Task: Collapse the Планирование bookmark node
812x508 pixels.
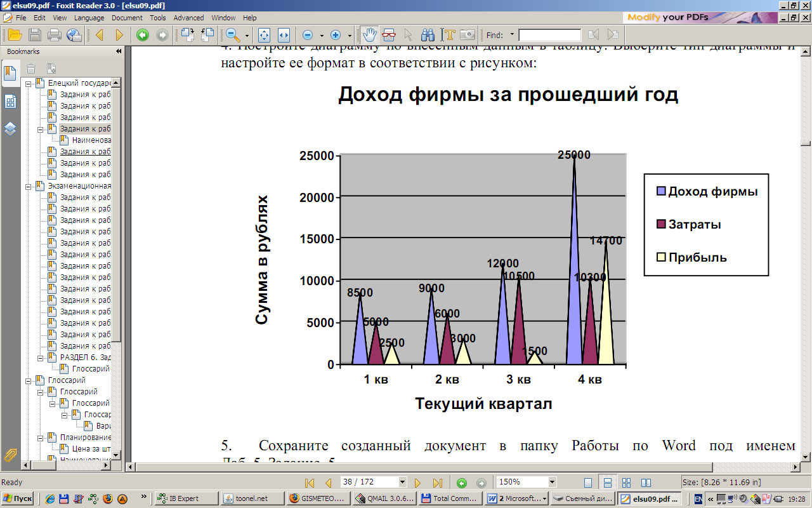Action: (41, 438)
